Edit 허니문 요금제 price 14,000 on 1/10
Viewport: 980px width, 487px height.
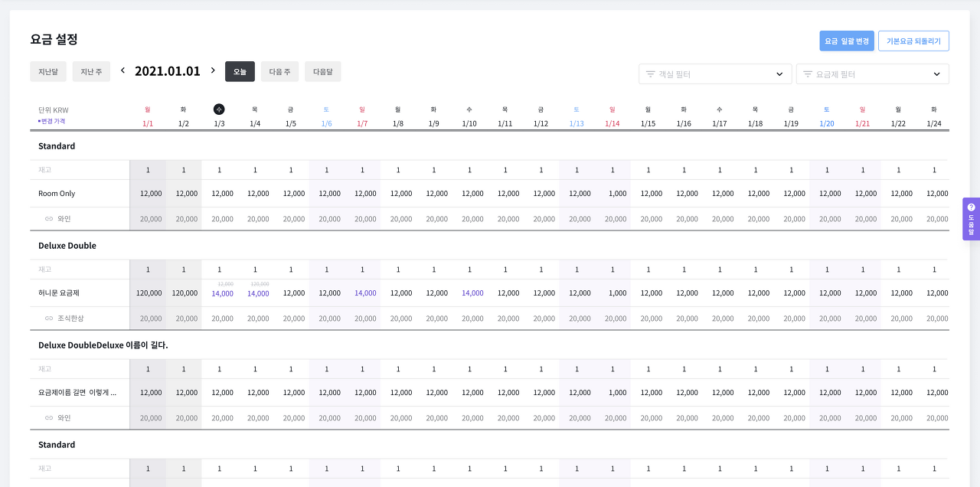point(472,293)
